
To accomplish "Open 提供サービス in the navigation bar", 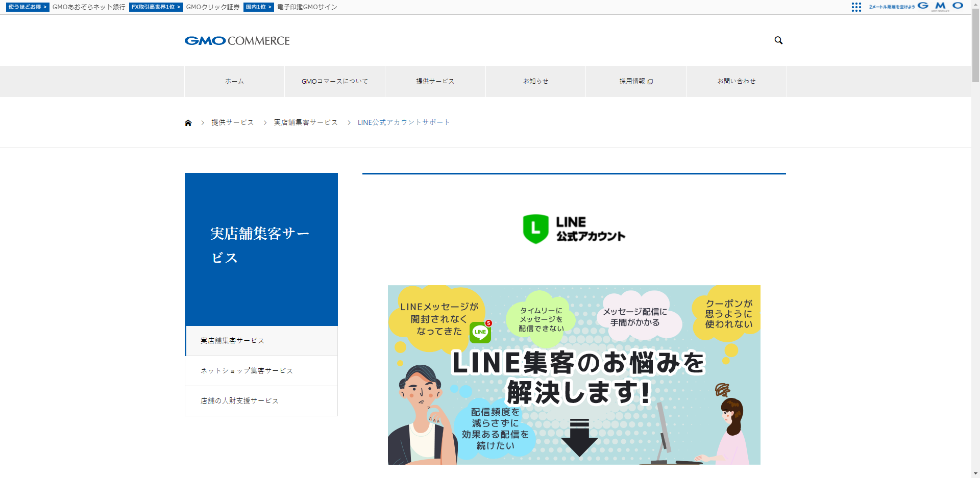I will coord(435,81).
